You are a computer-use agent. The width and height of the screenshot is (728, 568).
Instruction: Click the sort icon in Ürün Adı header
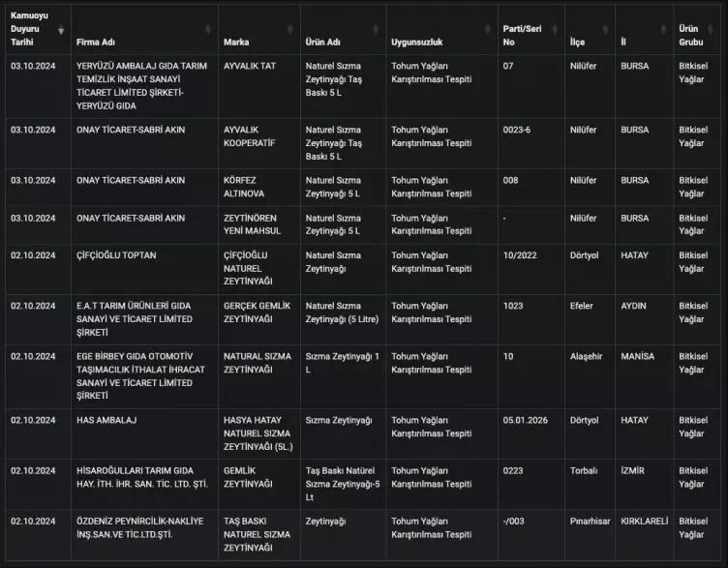(x=378, y=30)
